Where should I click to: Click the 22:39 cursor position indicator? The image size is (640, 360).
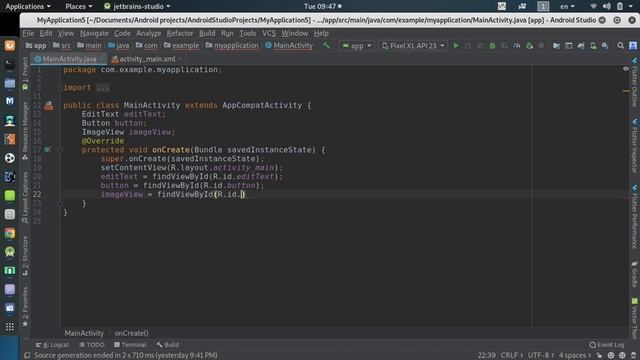point(487,355)
